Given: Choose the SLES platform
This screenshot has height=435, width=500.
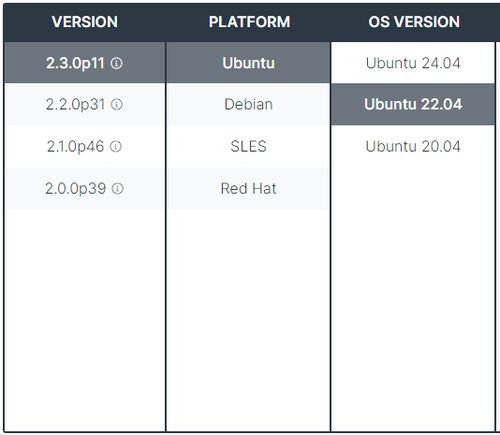Looking at the screenshot, I should [x=248, y=146].
